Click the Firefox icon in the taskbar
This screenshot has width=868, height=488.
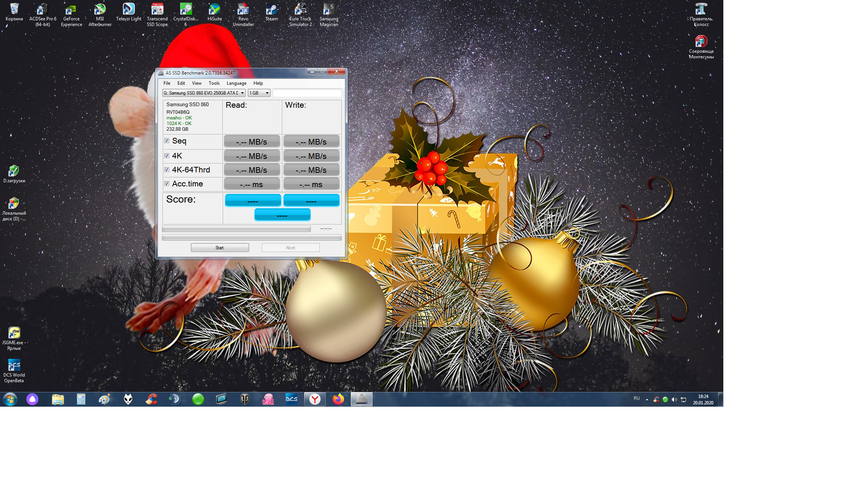point(338,399)
